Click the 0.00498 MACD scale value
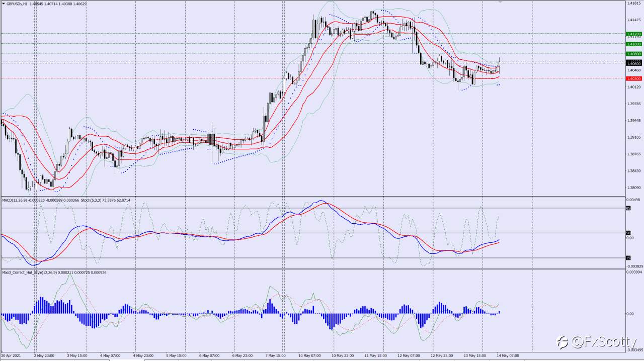Image resolution: width=644 pixels, height=361 pixels. coord(633,200)
